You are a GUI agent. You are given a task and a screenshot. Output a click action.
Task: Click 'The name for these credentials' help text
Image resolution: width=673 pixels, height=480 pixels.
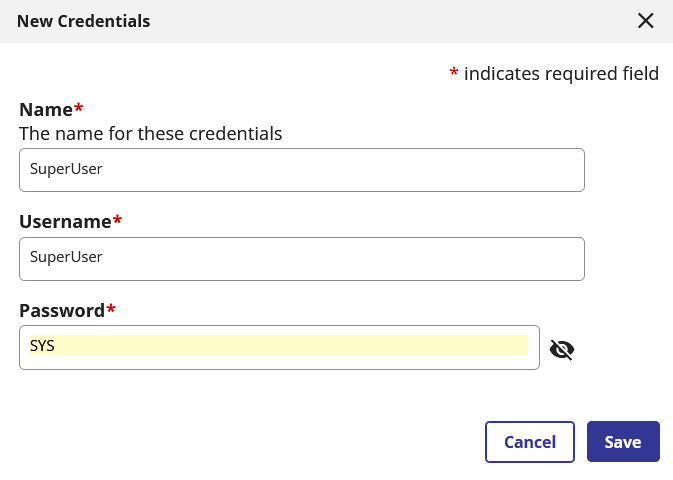pos(151,133)
